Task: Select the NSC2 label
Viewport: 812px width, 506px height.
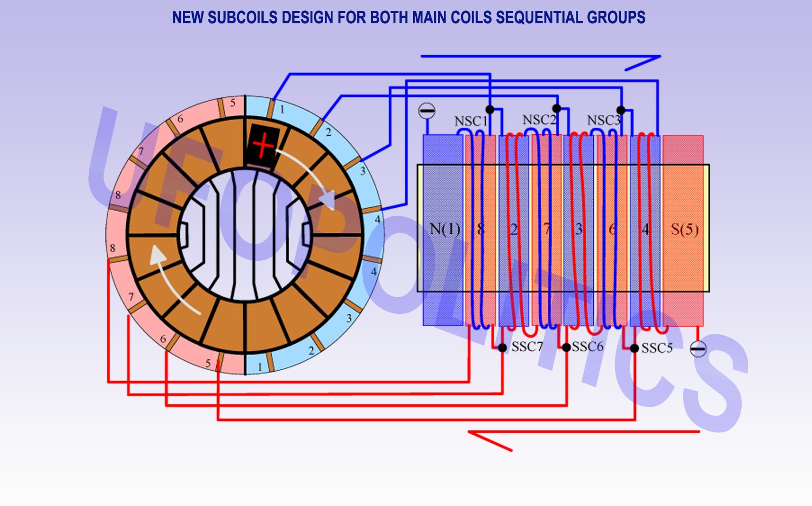Action: click(x=539, y=120)
